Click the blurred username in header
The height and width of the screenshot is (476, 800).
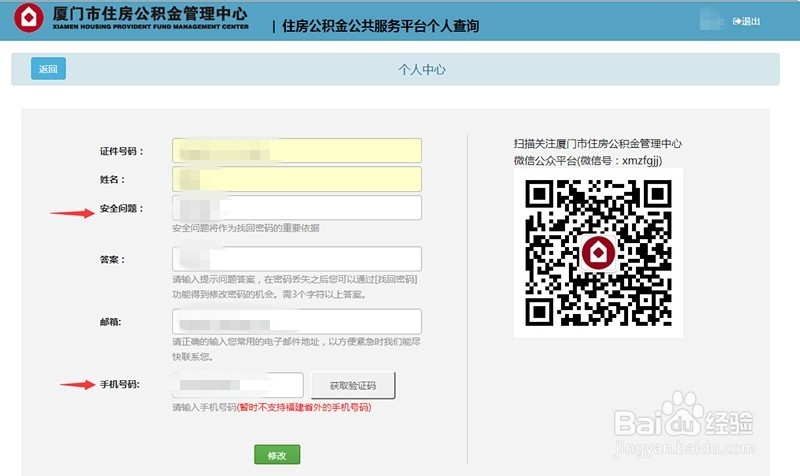click(x=712, y=20)
